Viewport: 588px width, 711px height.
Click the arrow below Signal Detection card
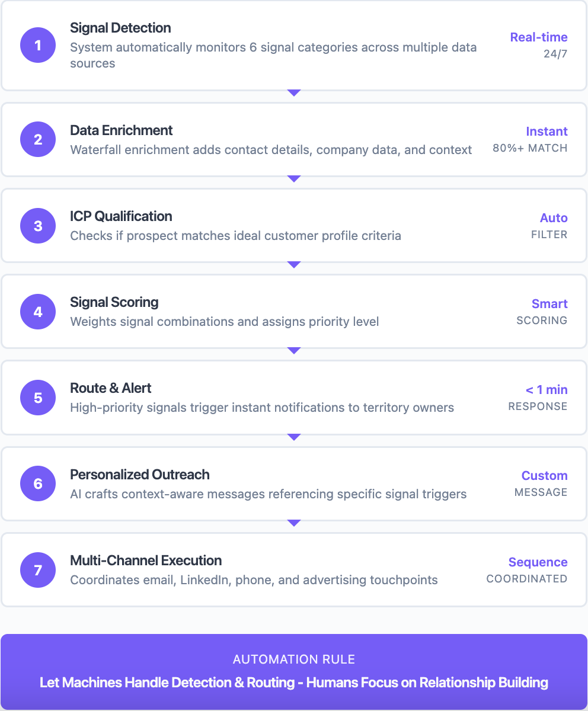294,93
